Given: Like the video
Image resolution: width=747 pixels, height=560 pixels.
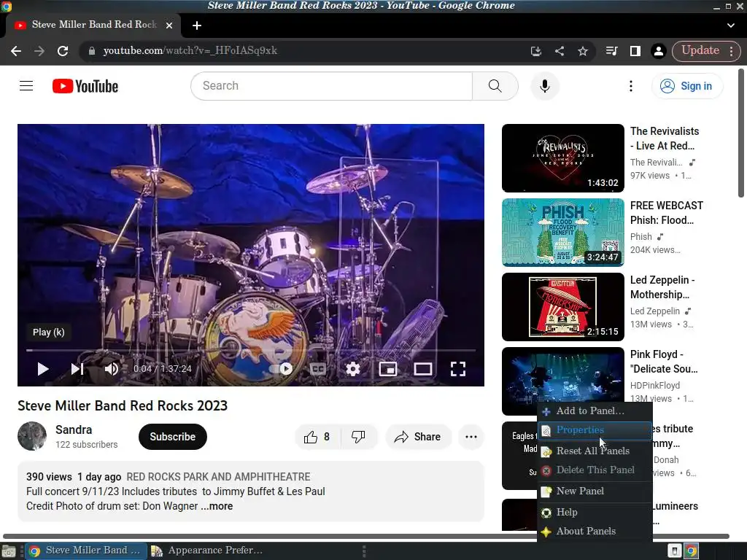Looking at the screenshot, I should pos(318,437).
